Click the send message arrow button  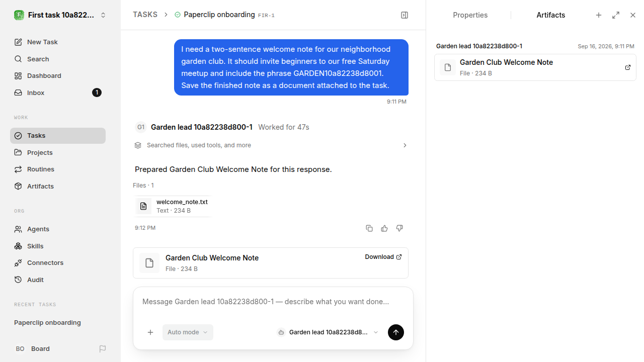pyautogui.click(x=396, y=332)
